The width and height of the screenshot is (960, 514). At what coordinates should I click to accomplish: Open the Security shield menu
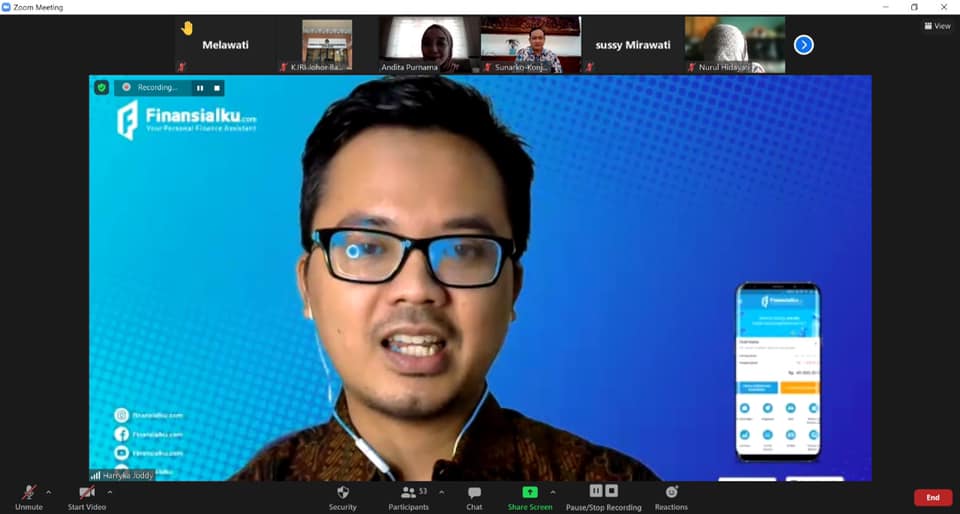[x=342, y=494]
